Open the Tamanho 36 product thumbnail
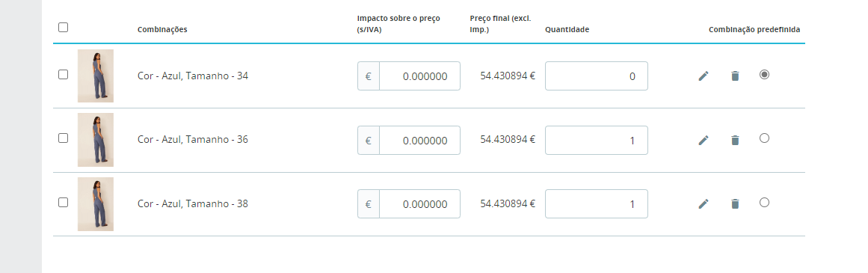Image resolution: width=868 pixels, height=273 pixels. (96, 140)
